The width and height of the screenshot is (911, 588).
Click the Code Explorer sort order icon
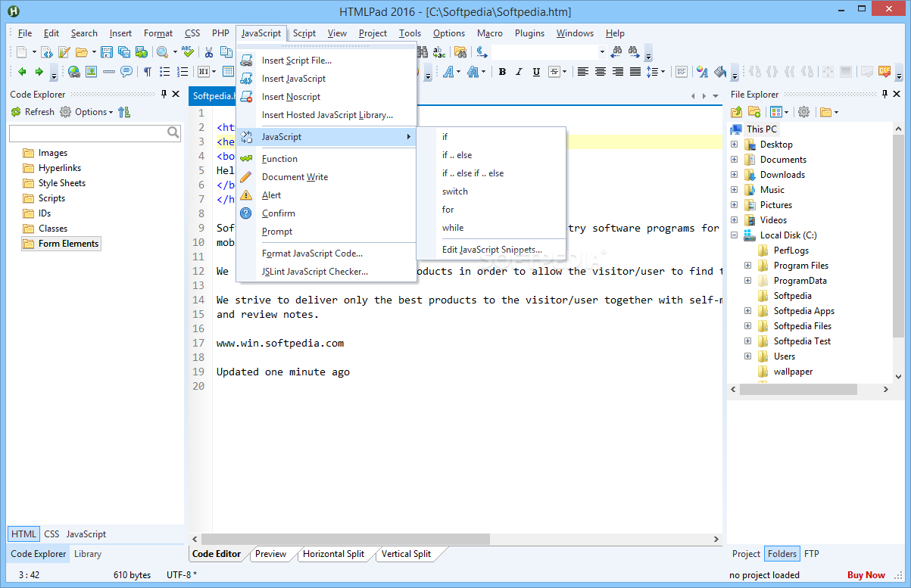(125, 112)
